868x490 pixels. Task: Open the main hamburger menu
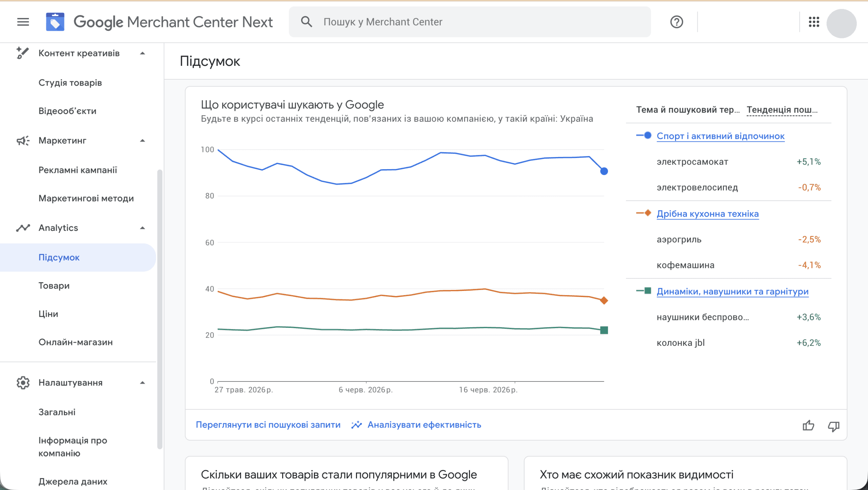click(x=23, y=22)
